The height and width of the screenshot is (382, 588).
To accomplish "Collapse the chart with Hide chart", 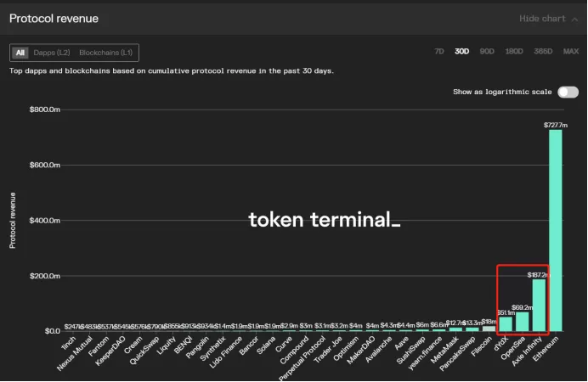I will [548, 19].
